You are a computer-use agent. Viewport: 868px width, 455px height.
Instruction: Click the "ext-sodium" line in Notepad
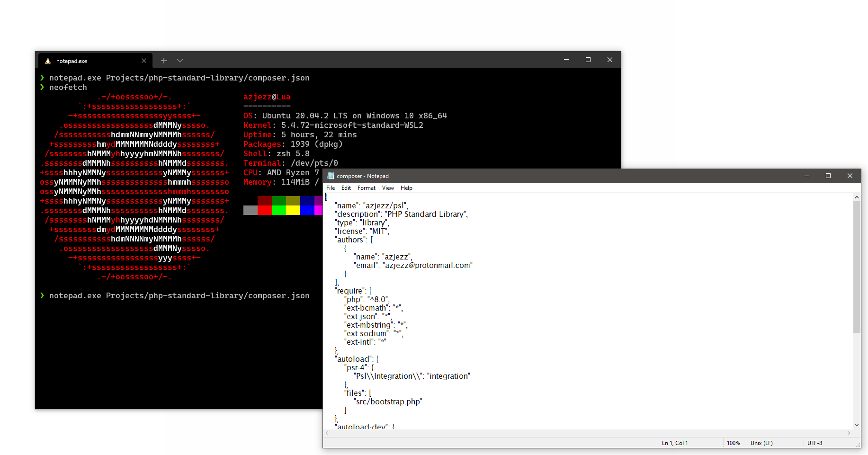coord(374,333)
